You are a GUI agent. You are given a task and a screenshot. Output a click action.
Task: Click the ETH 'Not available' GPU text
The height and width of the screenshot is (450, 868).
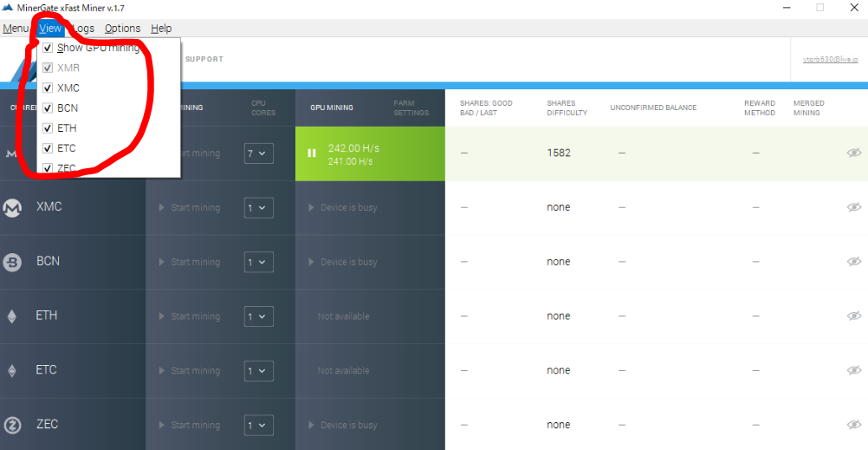(343, 316)
